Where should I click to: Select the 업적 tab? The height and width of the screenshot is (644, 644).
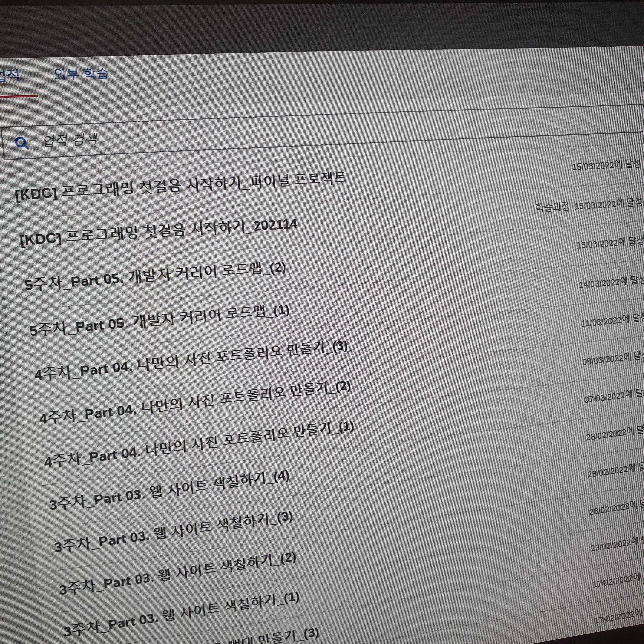point(9,75)
